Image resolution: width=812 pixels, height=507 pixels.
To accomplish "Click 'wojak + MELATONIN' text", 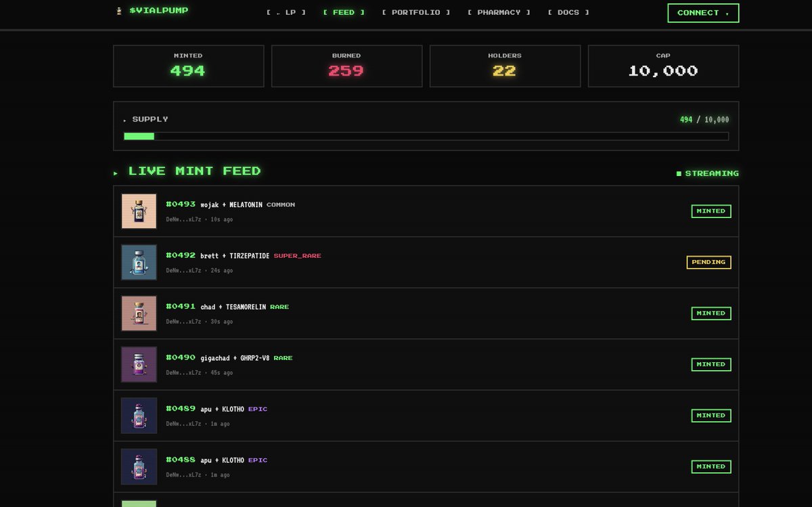I will coord(231,204).
